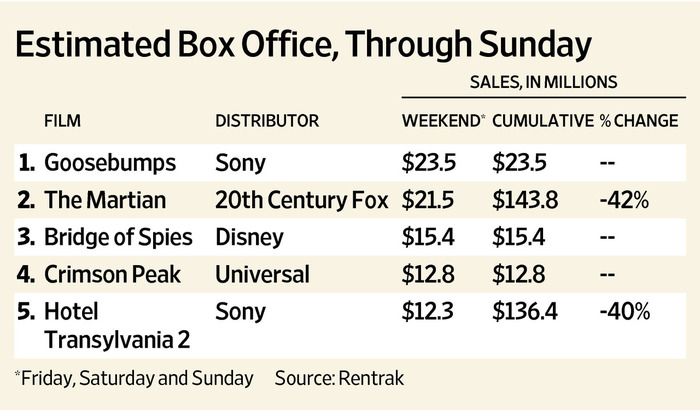The width and height of the screenshot is (700, 410).
Task: Click the DISTRIBUTOR column header
Action: click(x=267, y=121)
